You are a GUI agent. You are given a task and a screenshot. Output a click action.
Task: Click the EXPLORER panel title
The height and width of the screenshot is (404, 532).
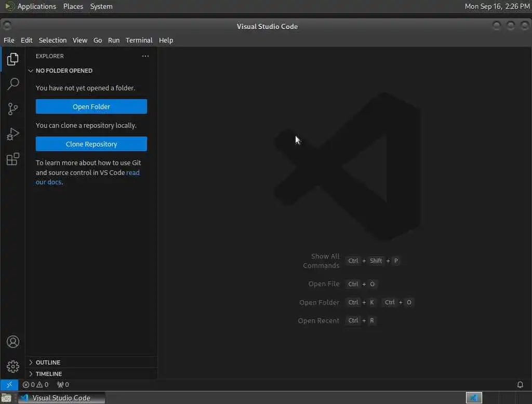click(x=49, y=56)
